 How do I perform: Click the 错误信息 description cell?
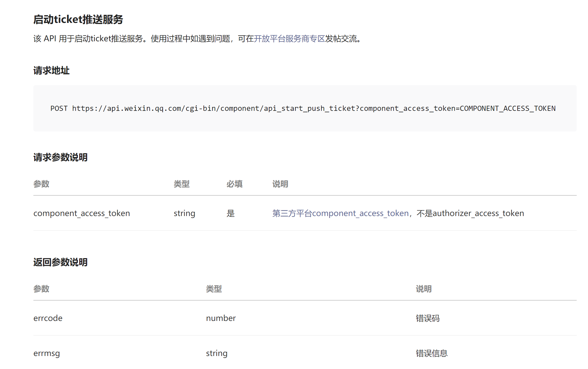pyautogui.click(x=431, y=353)
